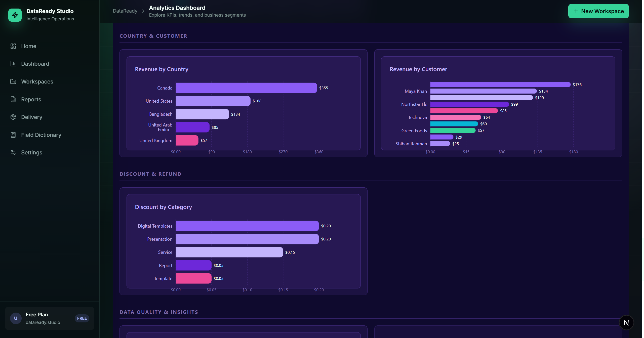This screenshot has width=644, height=338.
Task: Click the breadcrumb chevron separator
Action: (143, 11)
